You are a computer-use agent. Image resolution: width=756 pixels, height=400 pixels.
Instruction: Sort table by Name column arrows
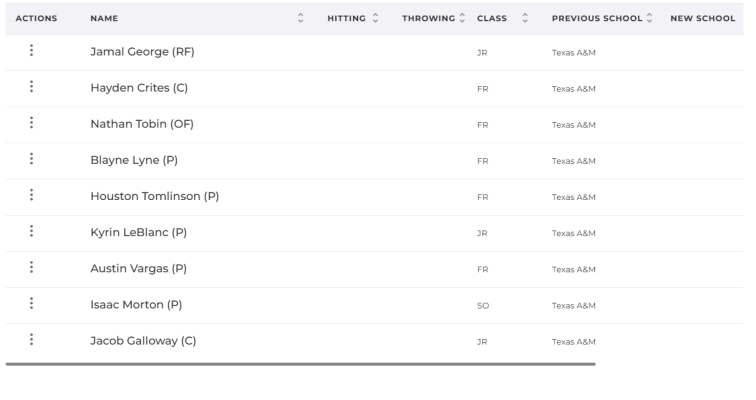point(300,18)
